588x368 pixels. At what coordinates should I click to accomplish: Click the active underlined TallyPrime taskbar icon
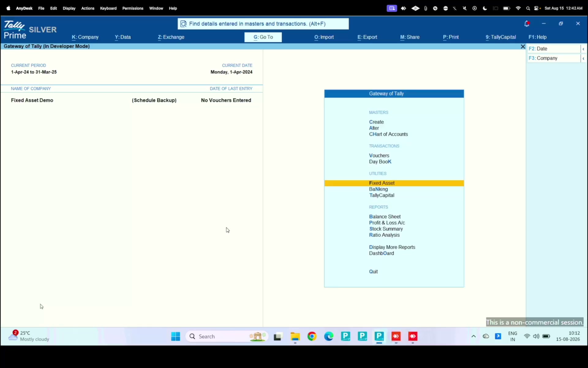[379, 336]
